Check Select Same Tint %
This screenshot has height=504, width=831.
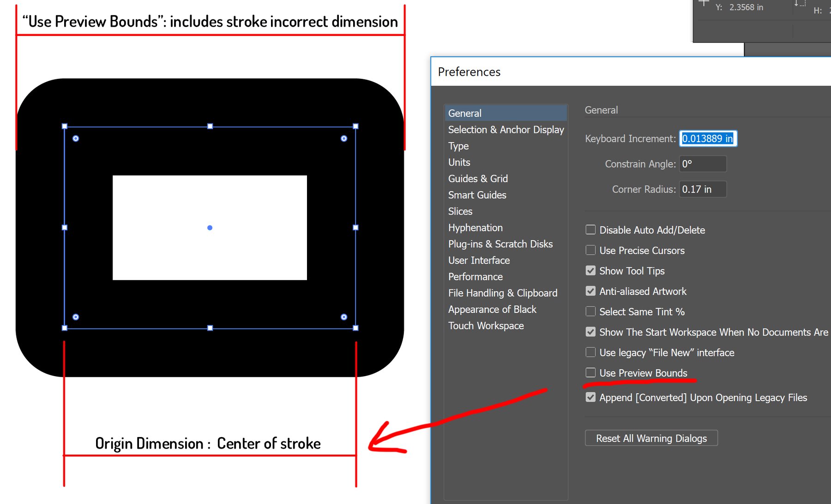click(x=590, y=311)
